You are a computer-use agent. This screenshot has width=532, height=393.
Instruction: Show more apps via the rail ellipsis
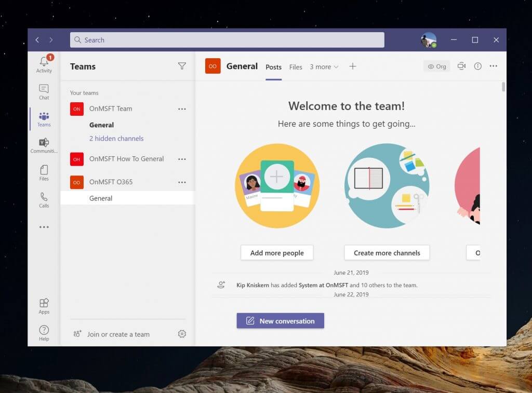[44, 227]
